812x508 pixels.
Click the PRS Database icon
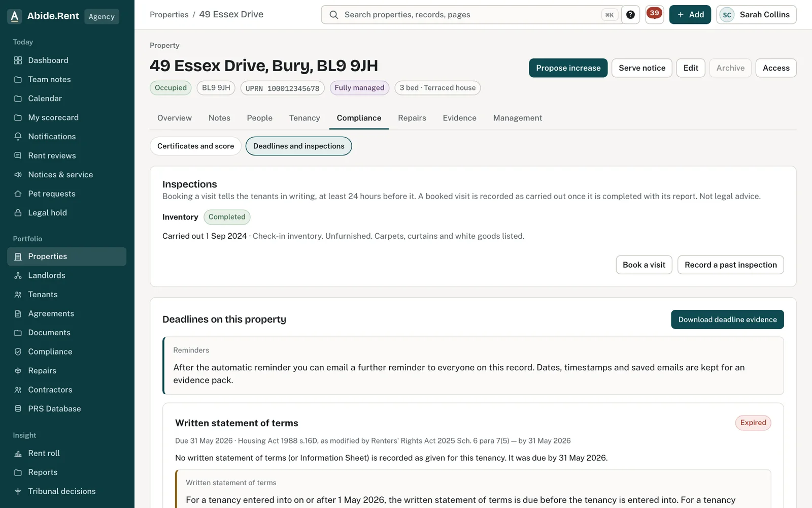pyautogui.click(x=18, y=409)
